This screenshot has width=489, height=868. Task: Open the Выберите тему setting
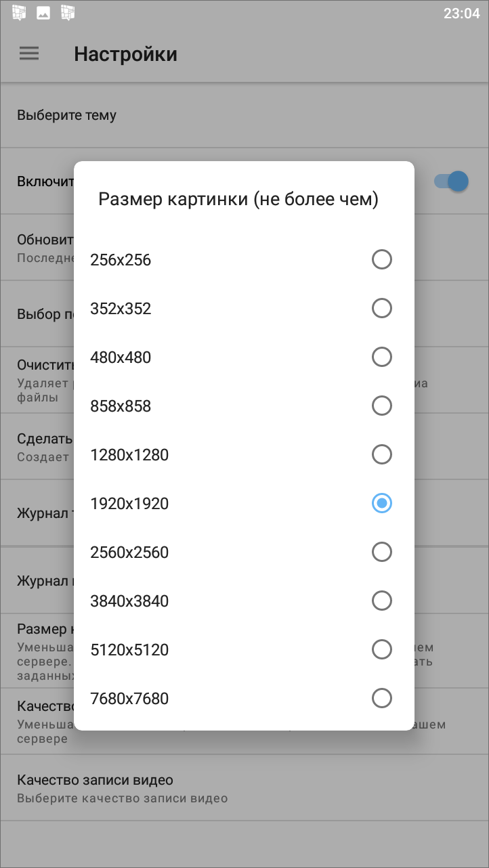pyautogui.click(x=244, y=115)
